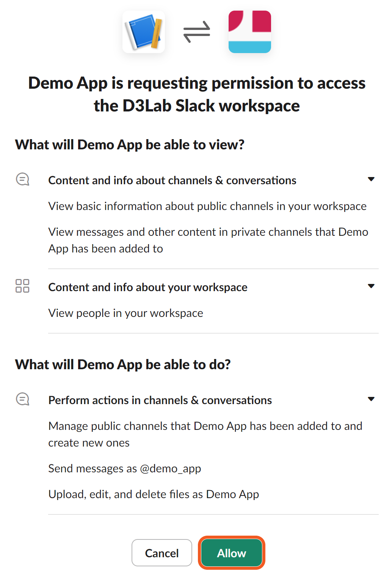
Task: Click the two-way exchange arrows icon
Action: [196, 32]
